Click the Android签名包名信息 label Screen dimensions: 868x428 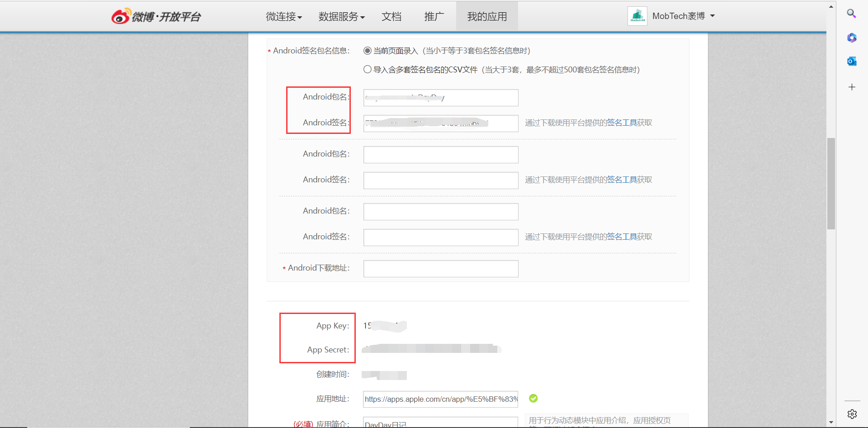(311, 51)
